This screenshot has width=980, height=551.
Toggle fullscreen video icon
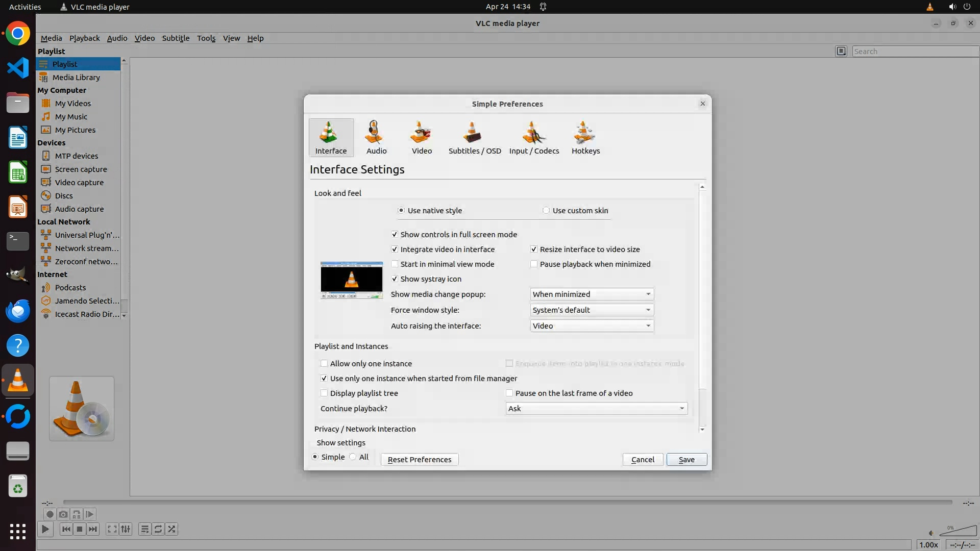pyautogui.click(x=112, y=529)
